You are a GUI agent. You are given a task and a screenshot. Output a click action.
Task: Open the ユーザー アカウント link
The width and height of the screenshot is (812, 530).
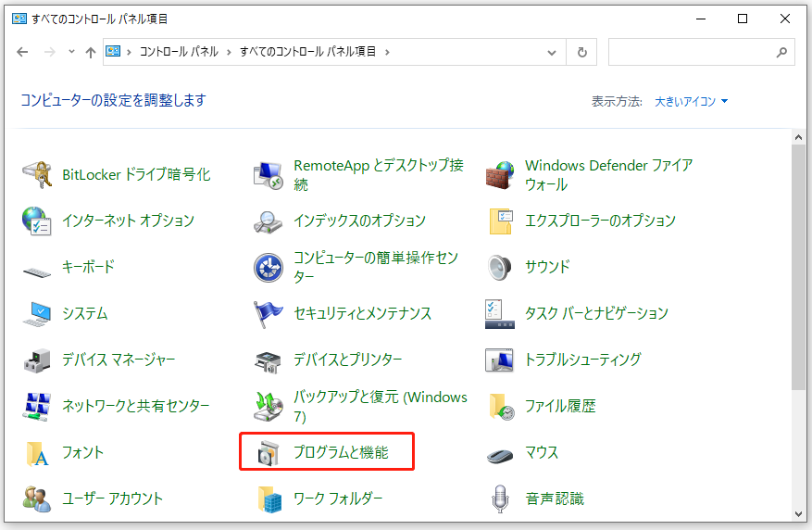coord(112,498)
